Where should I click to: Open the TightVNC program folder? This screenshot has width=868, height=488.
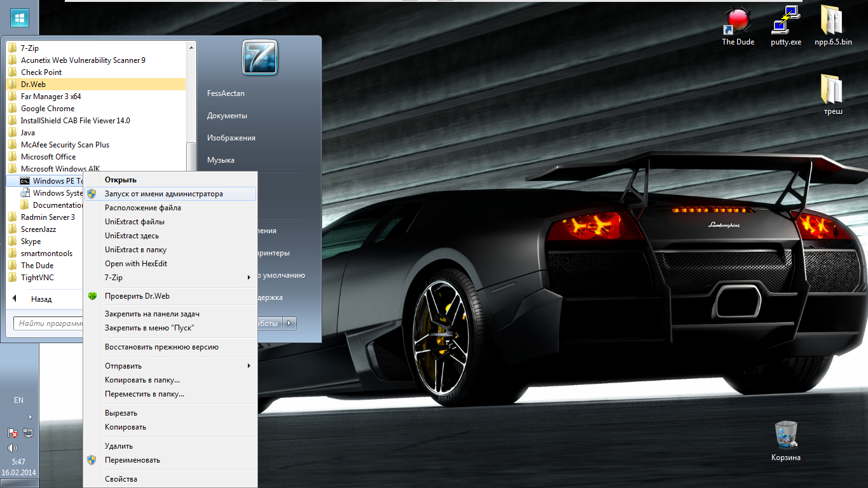pos(45,277)
